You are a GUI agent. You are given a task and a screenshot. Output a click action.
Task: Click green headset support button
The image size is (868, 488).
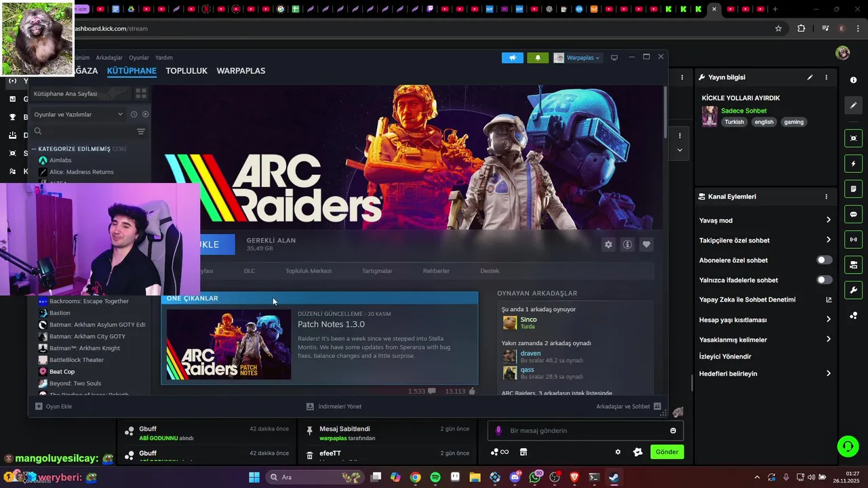click(x=848, y=446)
